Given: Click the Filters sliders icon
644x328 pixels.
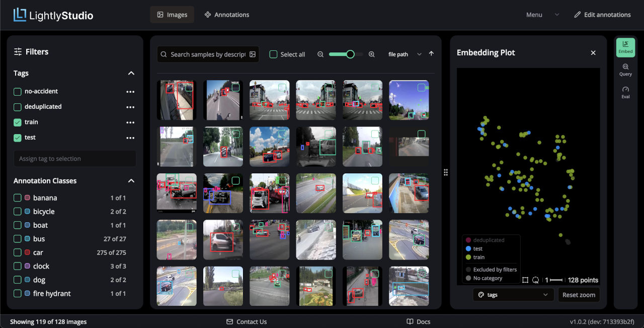Looking at the screenshot, I should pyautogui.click(x=18, y=51).
